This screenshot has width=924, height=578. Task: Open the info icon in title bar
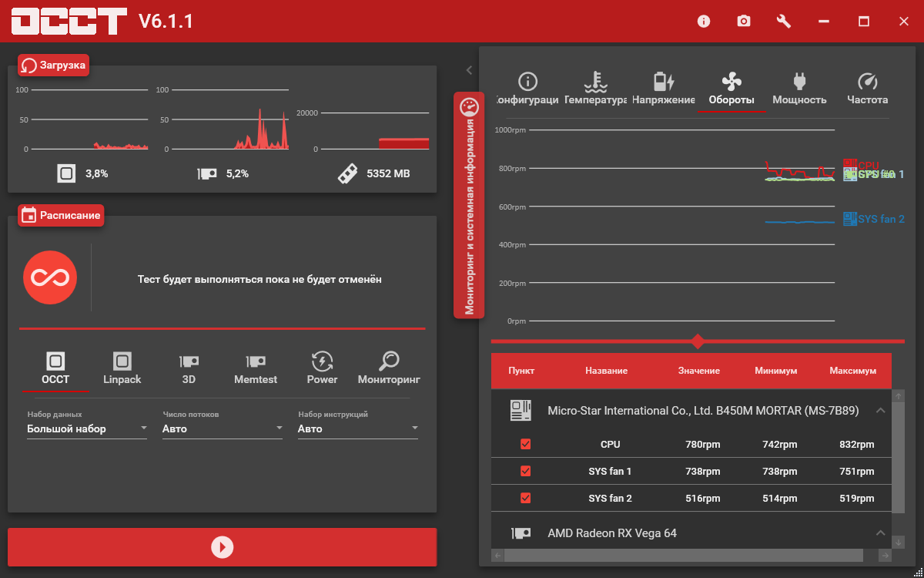coord(704,22)
